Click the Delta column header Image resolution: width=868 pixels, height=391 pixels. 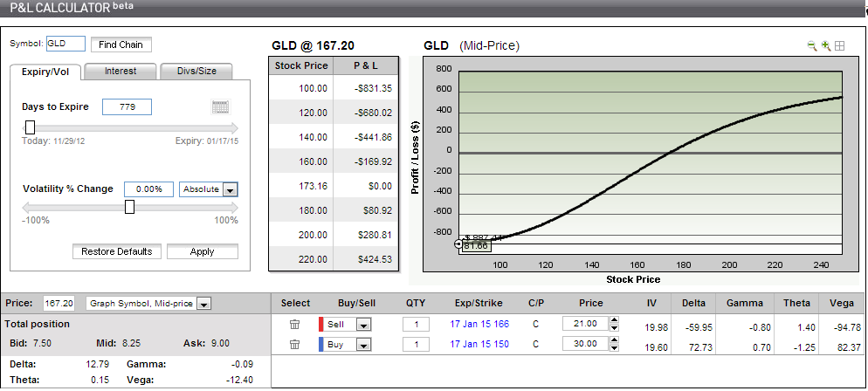click(x=693, y=303)
